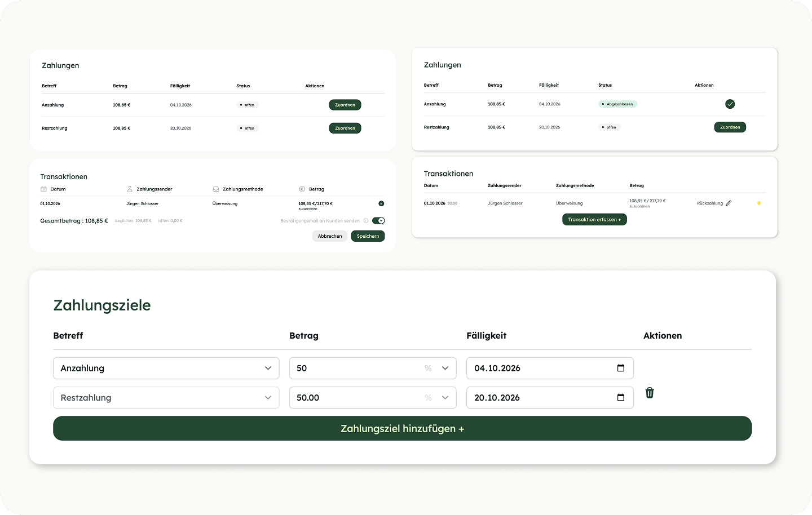
Task: Expand the Restzahlung subject dropdown
Action: (268, 397)
